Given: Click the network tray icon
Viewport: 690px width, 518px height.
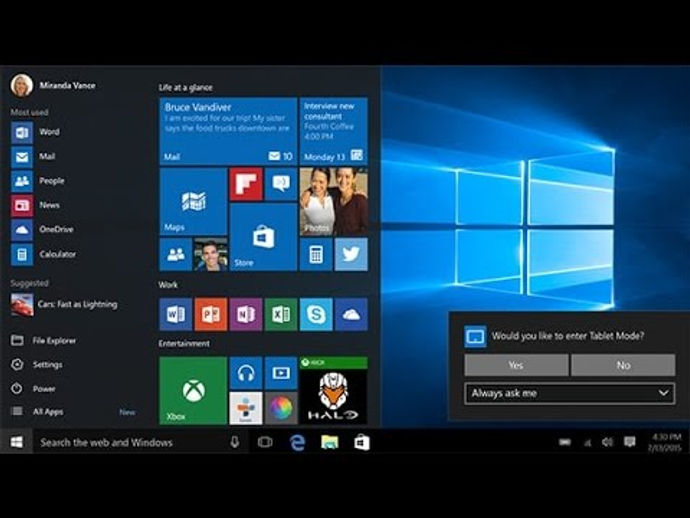Looking at the screenshot, I should pos(587,443).
